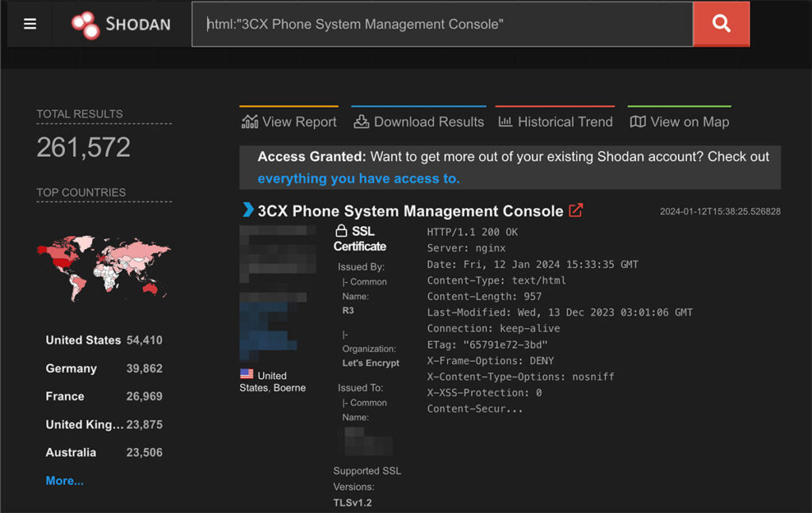Click the 'Access Granted:' banner text

point(312,157)
